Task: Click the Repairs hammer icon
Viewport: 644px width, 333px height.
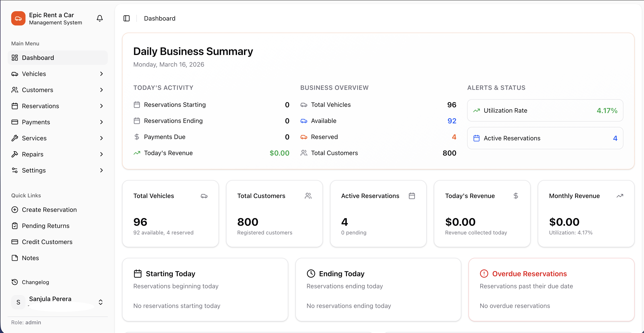Action: (x=15, y=154)
